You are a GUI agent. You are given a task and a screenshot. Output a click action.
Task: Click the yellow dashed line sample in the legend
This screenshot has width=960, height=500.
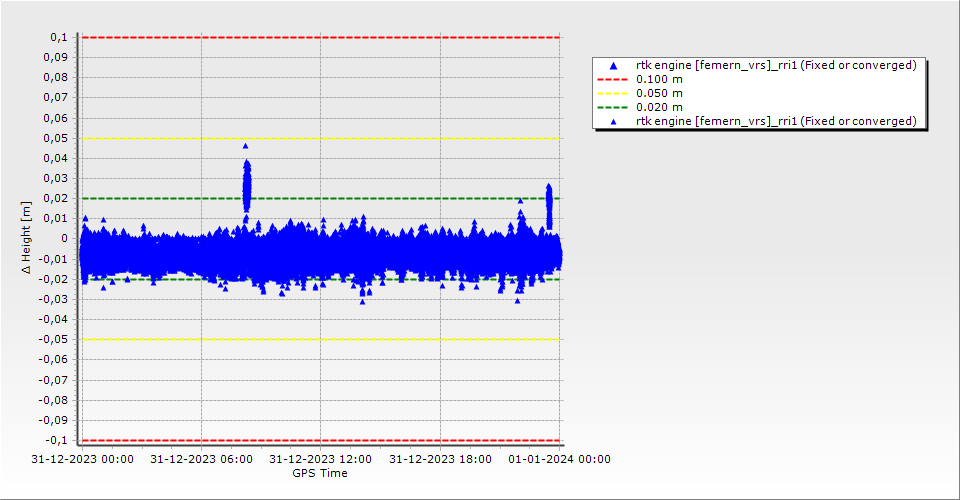pyautogui.click(x=614, y=93)
